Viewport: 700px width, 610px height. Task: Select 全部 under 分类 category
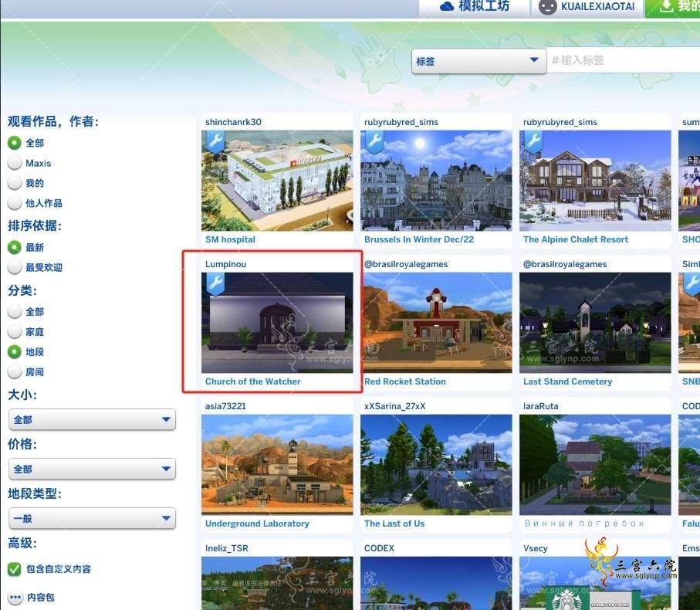15,311
